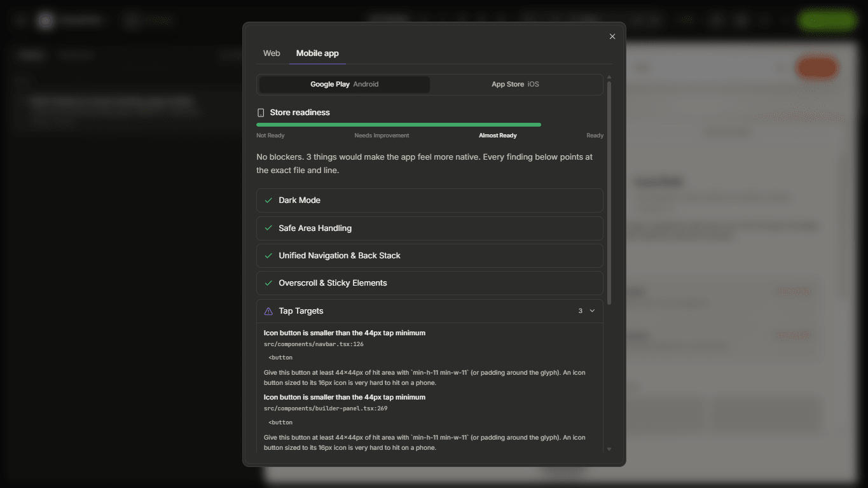Select the Mobile app tab
The height and width of the screenshot is (488, 868).
tap(317, 53)
